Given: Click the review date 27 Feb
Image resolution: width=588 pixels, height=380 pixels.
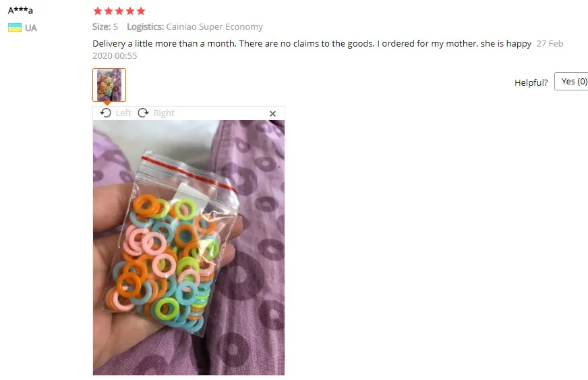Looking at the screenshot, I should point(550,44).
